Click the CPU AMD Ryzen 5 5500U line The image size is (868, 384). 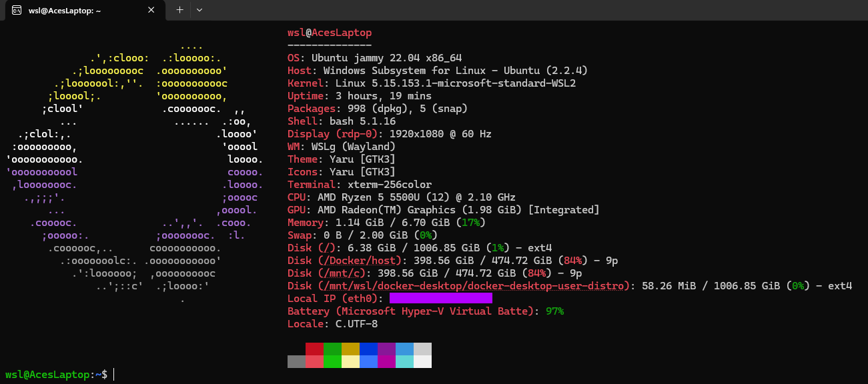pyautogui.click(x=401, y=197)
